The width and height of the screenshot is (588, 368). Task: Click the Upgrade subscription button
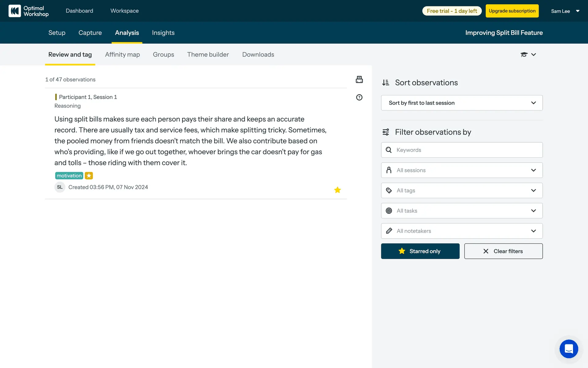coord(512,11)
